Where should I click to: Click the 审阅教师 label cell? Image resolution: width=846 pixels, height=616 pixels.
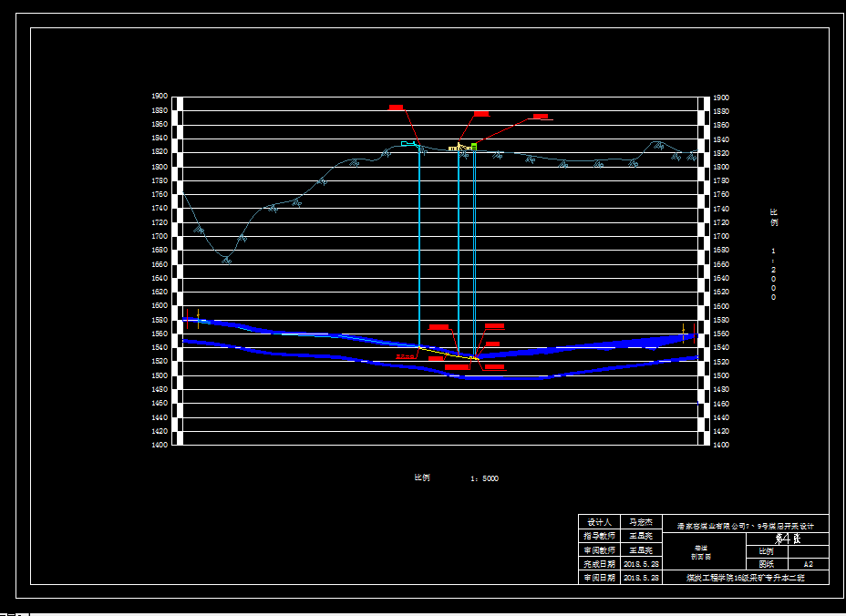pyautogui.click(x=600, y=550)
